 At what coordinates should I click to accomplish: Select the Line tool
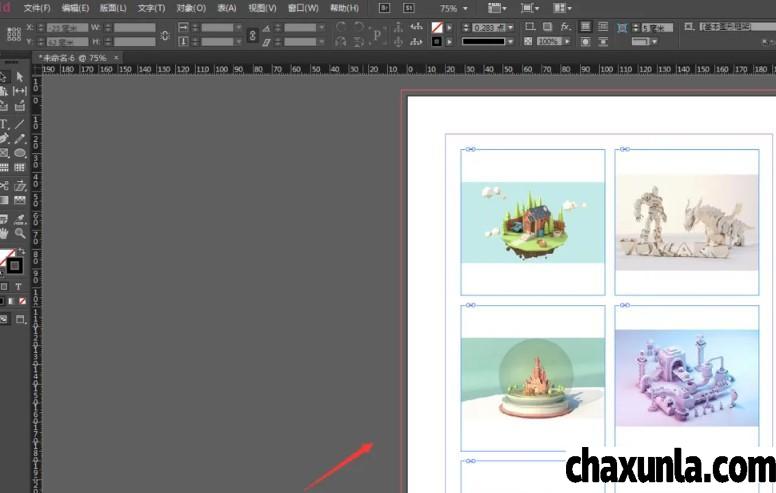pos(20,124)
